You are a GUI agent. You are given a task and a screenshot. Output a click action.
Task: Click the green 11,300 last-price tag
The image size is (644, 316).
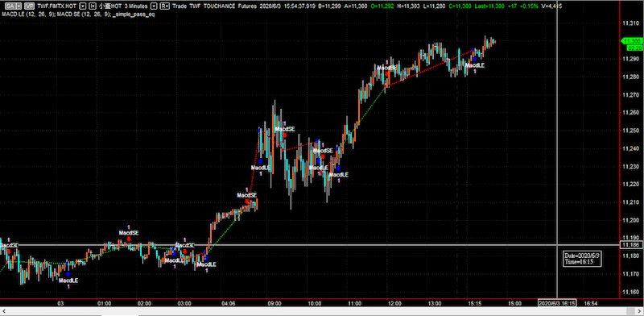(631, 41)
